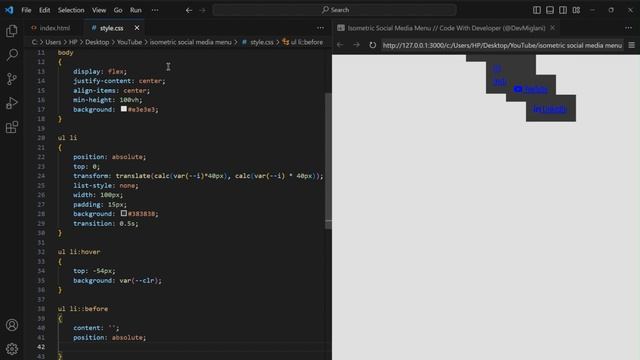Expand additional menus ellipsis in menu bar
The width and height of the screenshot is (640, 360).
click(155, 10)
